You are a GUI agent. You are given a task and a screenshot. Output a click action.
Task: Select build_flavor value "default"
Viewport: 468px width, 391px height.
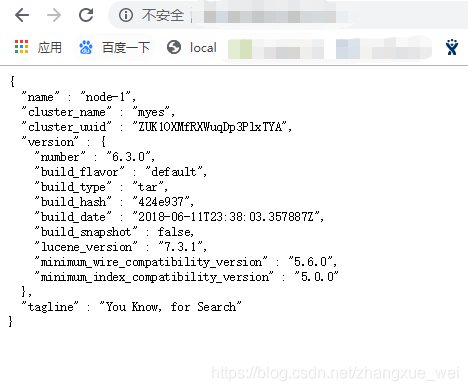pos(174,172)
